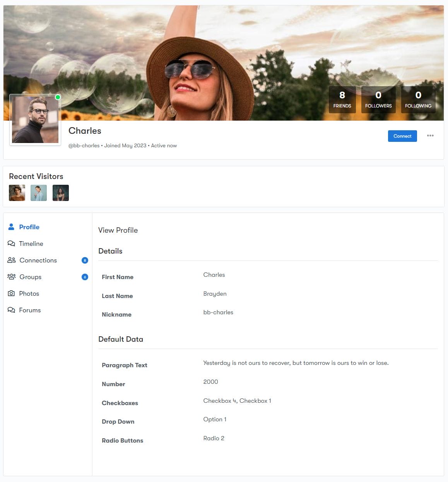The image size is (448, 482).
Task: Click the Groups icon in sidebar
Action: coord(12,277)
